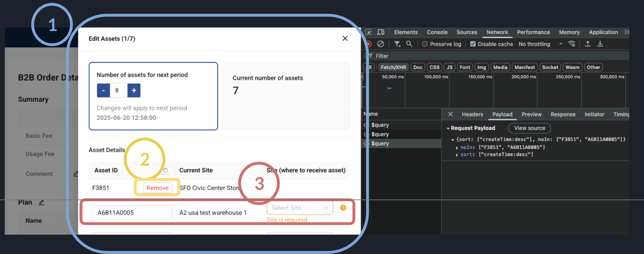Image resolution: width=644 pixels, height=254 pixels.
Task: Switch to the Console tab
Action: [x=437, y=32]
